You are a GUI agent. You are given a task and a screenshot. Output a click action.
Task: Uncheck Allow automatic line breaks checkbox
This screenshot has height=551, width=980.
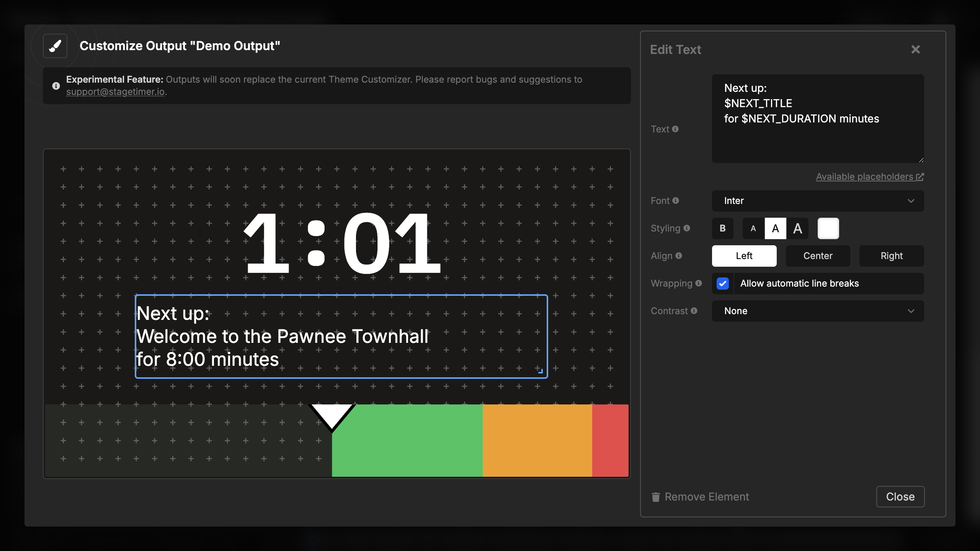pyautogui.click(x=723, y=284)
